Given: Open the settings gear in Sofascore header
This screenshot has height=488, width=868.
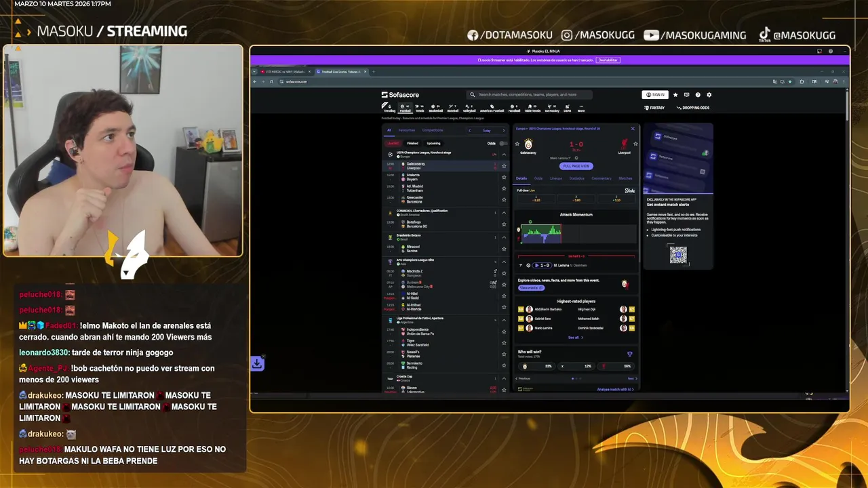Looking at the screenshot, I should tap(709, 95).
